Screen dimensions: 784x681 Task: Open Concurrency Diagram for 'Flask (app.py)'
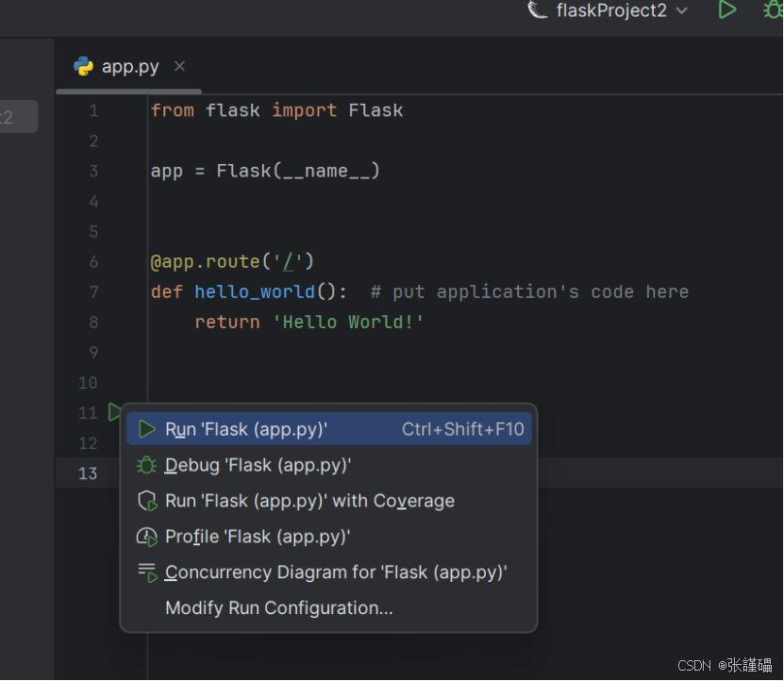click(x=328, y=572)
